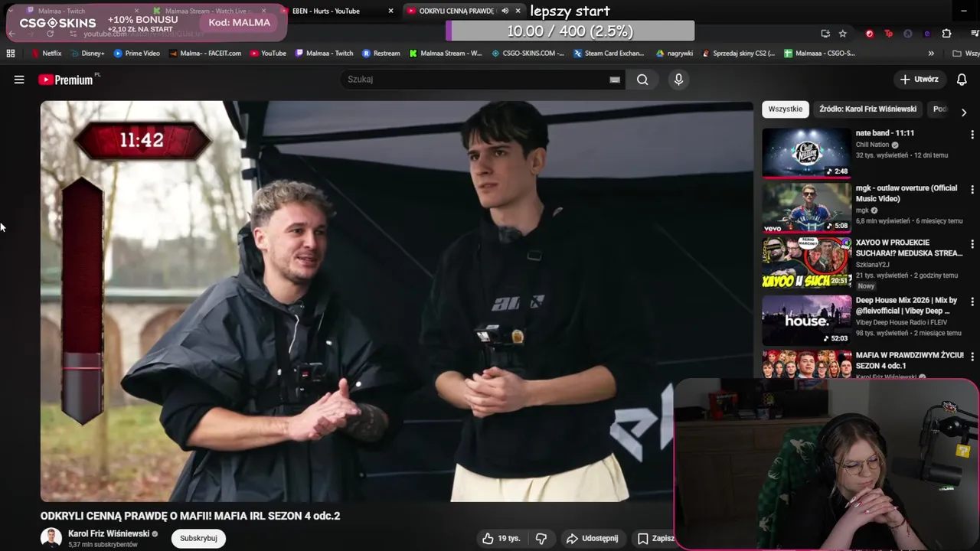
Task: Open YouTube notifications bell
Action: (x=962, y=80)
